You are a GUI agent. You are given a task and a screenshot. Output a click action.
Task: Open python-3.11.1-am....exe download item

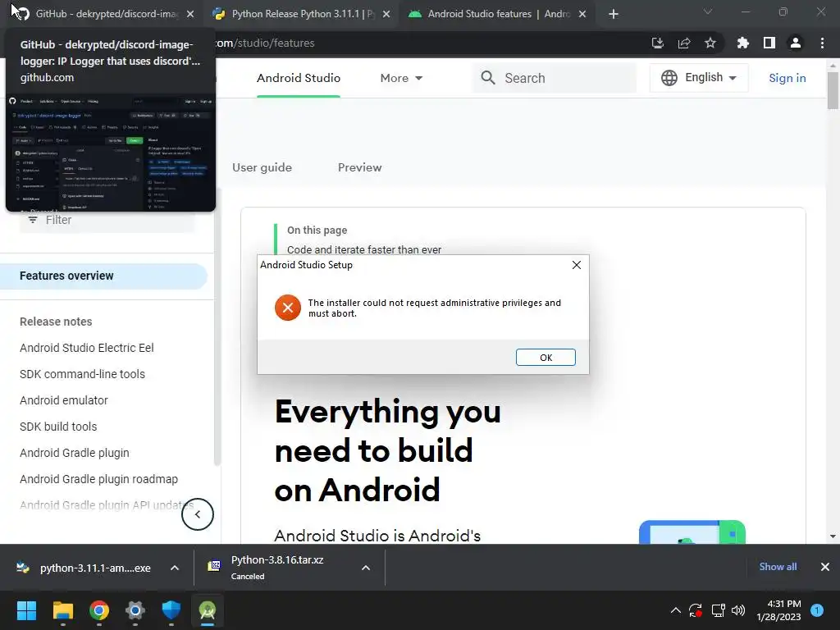[x=84, y=568]
